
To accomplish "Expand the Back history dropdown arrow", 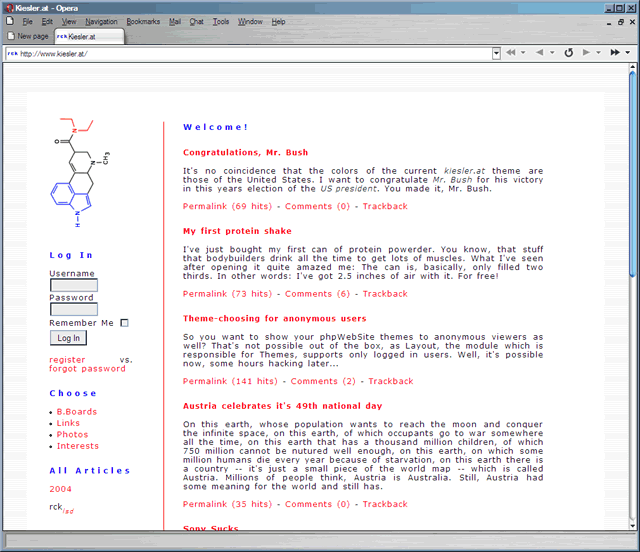I will coord(552,53).
